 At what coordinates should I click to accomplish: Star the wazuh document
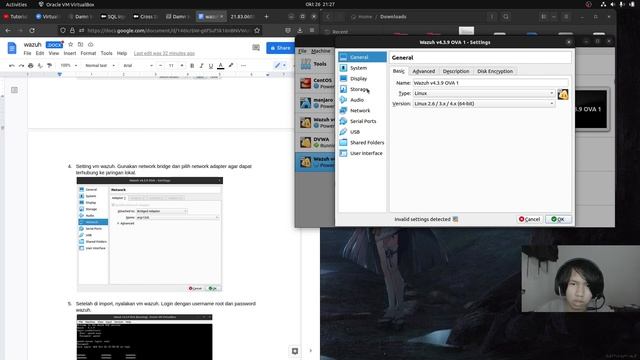tap(70, 44)
